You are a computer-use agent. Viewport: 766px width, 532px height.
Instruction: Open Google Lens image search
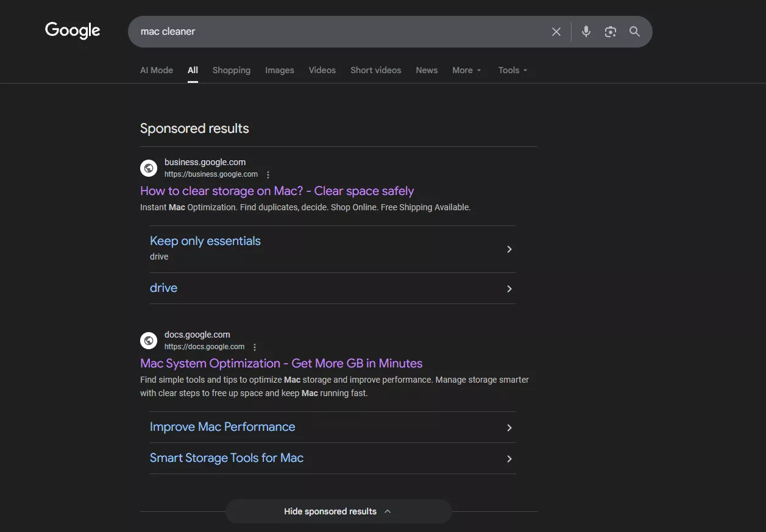pos(610,31)
